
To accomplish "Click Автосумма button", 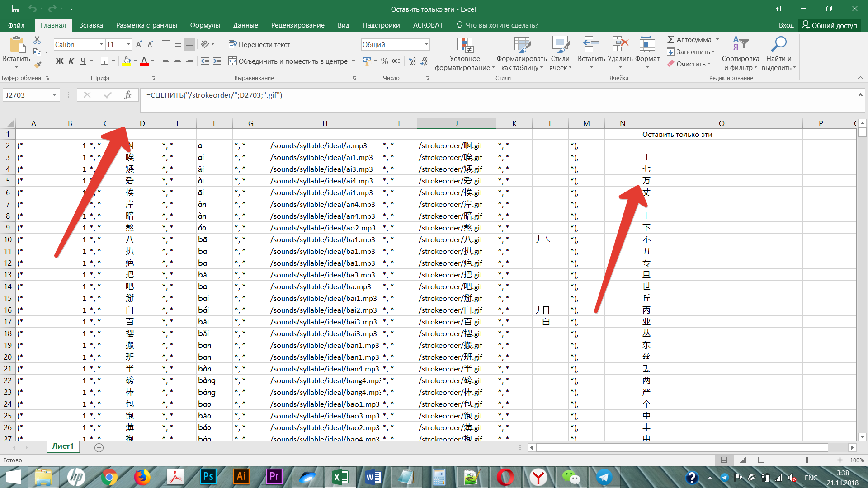I will 690,40.
